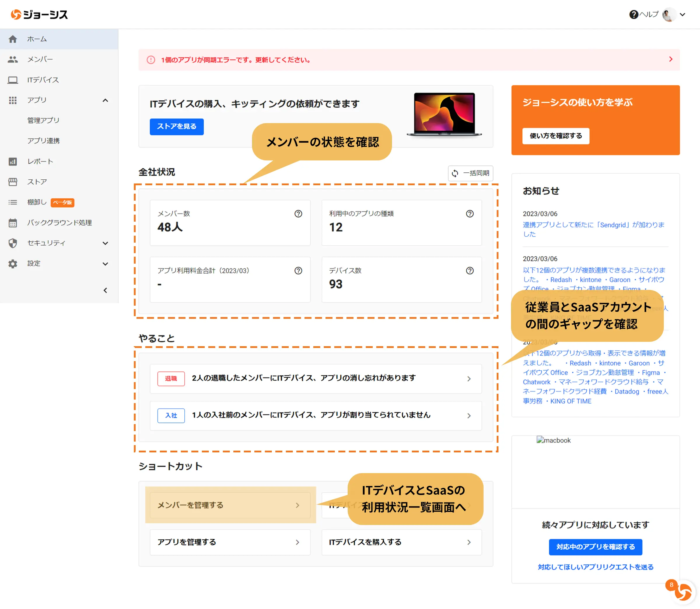Click the help question mark icon
The width and height of the screenshot is (700, 609).
tap(633, 15)
